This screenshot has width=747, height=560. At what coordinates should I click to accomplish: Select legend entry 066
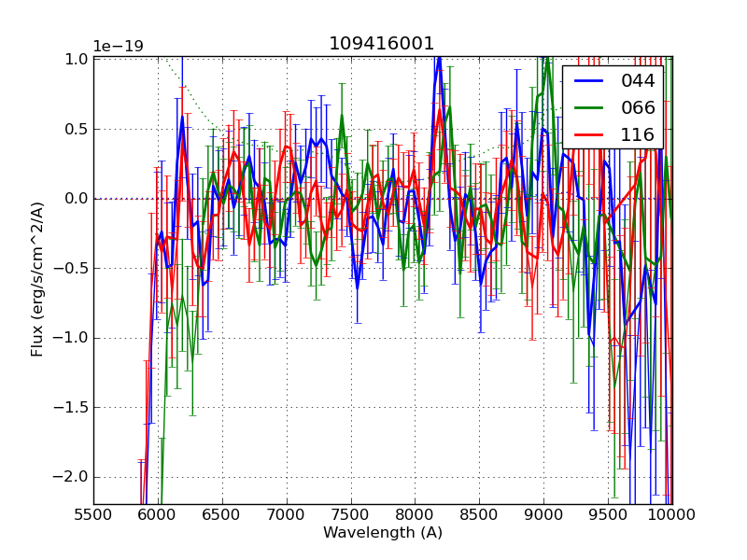[638, 107]
